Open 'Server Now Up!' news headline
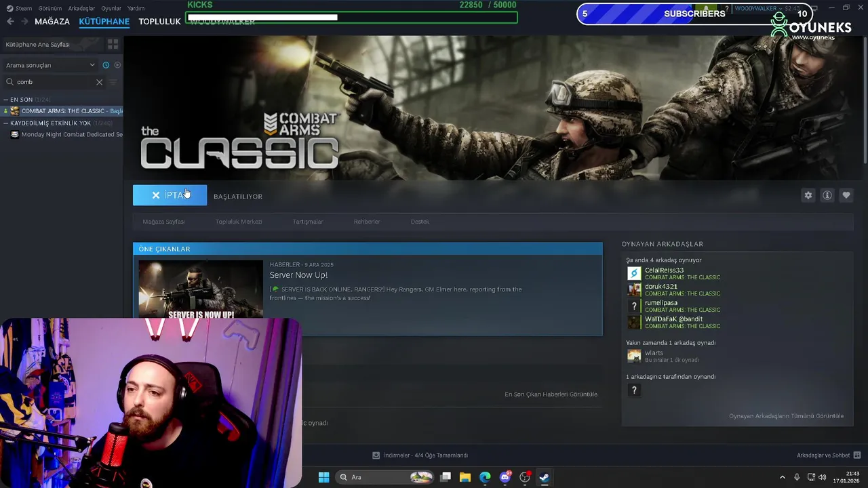 click(298, 275)
